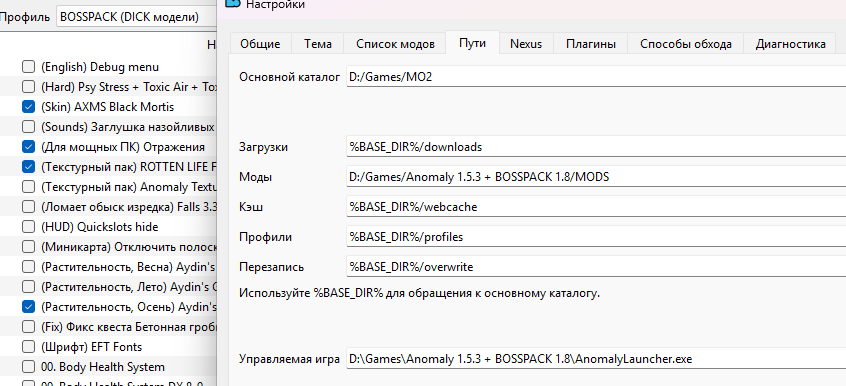Open the Список модов tab
The height and width of the screenshot is (386, 846).
pos(395,44)
